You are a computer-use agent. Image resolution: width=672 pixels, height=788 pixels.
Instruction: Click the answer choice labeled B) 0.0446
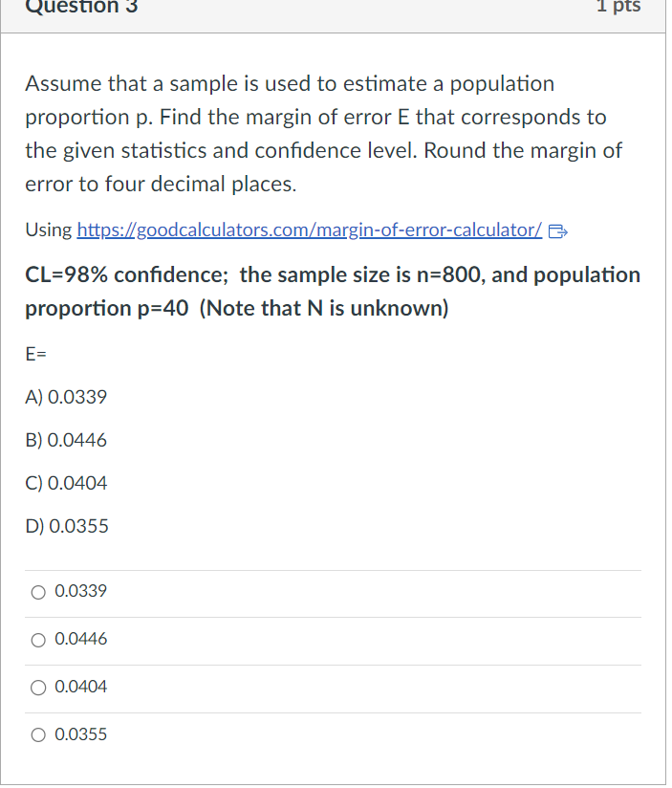67,440
